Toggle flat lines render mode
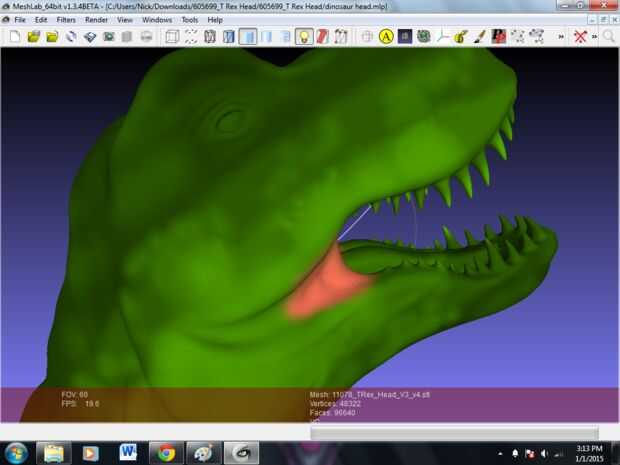Screen dimensions: 620x465 pos(248,37)
